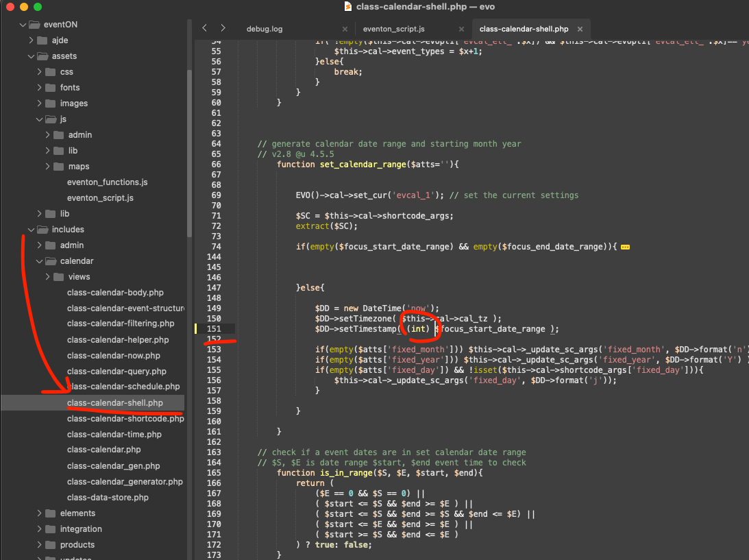Click the fonts folder icon
This screenshot has height=560, width=749.
point(50,88)
